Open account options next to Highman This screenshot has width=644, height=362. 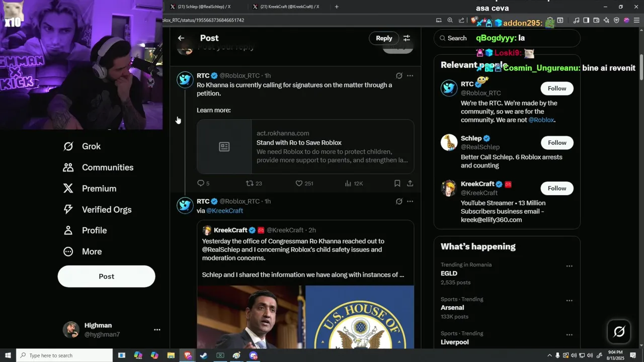point(157,330)
